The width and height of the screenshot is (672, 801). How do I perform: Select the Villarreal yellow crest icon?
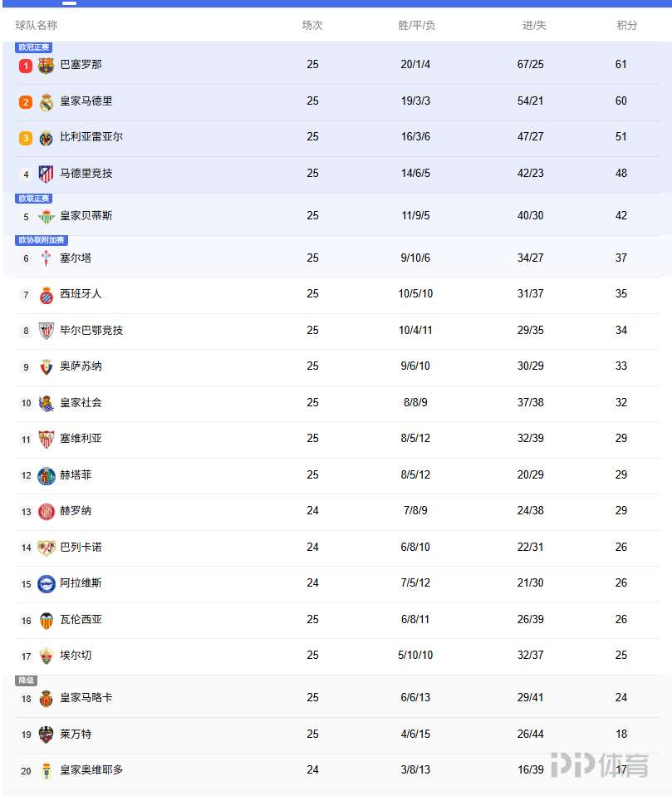[47, 138]
